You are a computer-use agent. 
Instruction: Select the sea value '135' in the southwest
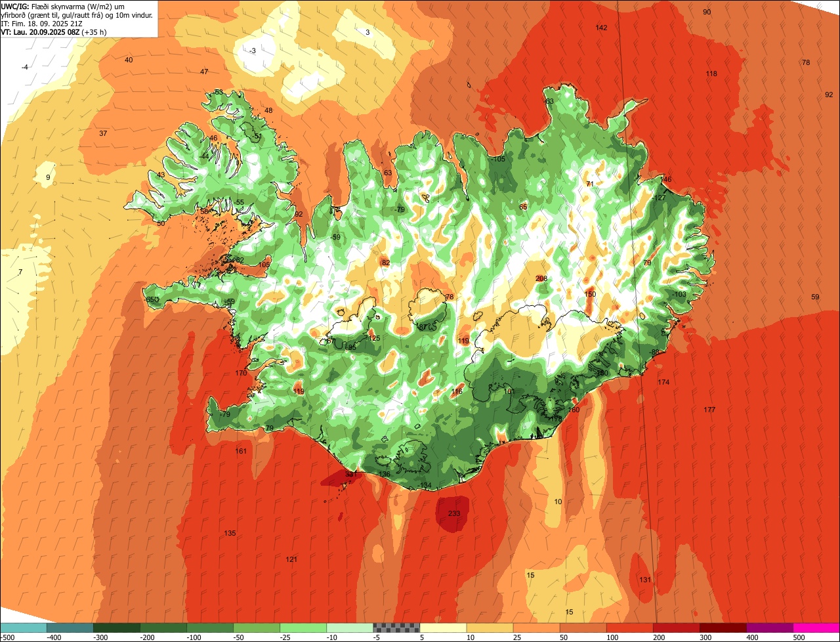[x=230, y=533]
